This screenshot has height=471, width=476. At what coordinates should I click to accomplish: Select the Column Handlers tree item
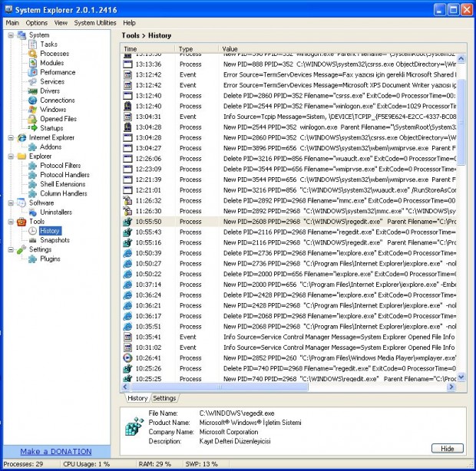pyautogui.click(x=64, y=193)
